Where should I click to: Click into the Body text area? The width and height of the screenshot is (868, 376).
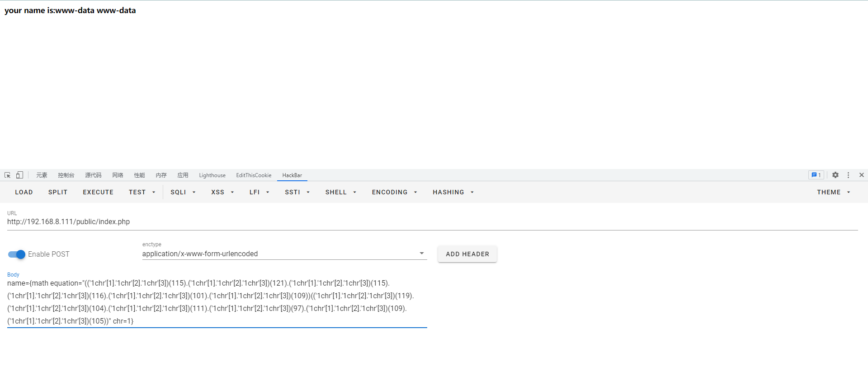(x=217, y=302)
